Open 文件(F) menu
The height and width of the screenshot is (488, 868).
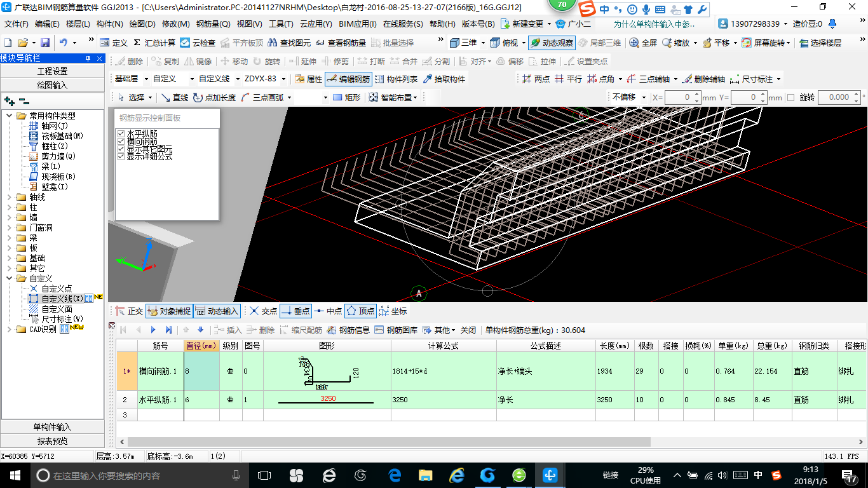[x=17, y=24]
